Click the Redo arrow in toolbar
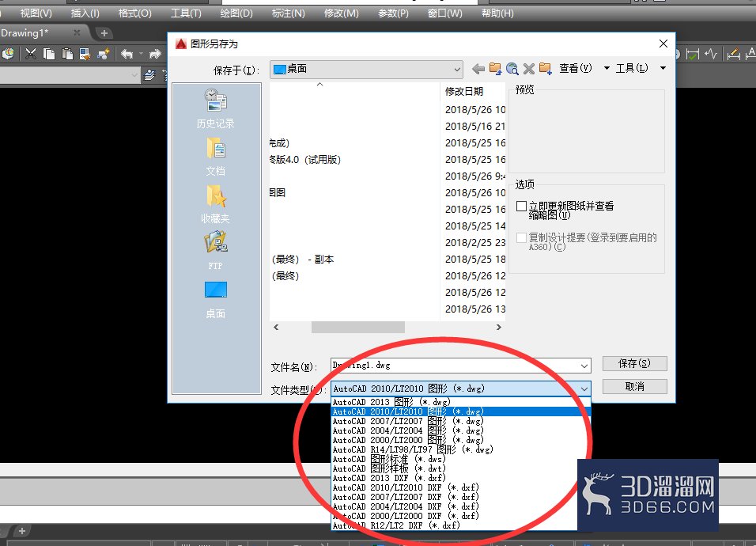Screen dimensions: 756x546 point(155,54)
